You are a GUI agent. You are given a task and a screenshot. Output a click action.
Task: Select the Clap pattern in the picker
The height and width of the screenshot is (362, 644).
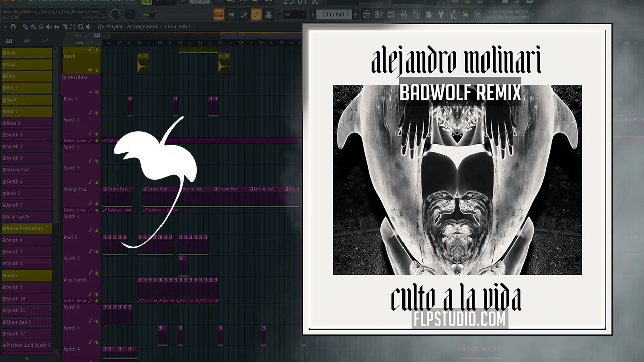27,65
